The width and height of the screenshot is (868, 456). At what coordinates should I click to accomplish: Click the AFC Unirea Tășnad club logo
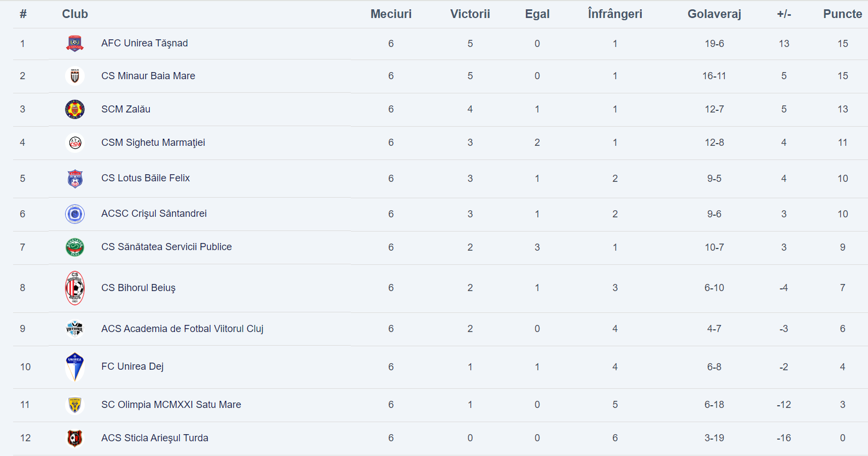(75, 43)
